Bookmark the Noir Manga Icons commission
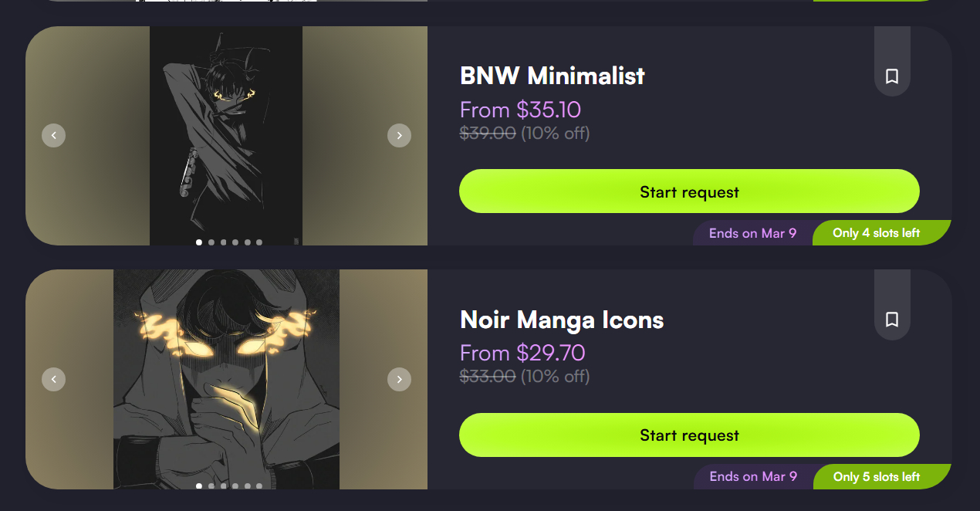This screenshot has height=511, width=980. tap(892, 320)
